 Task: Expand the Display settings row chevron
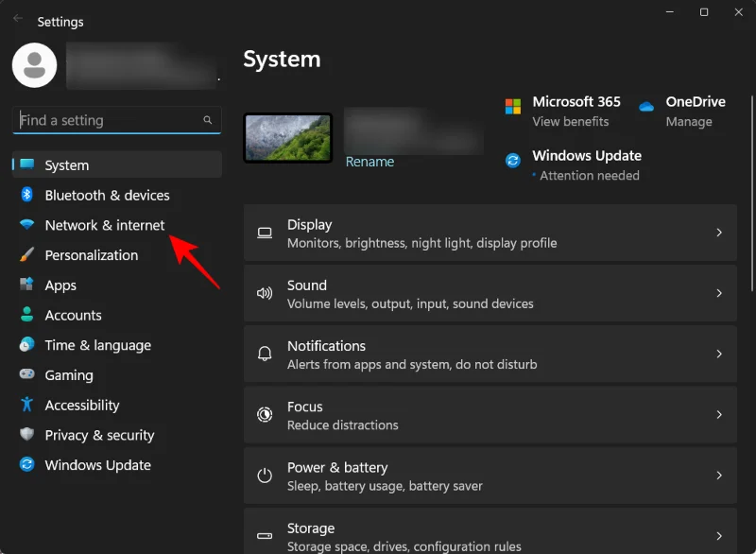click(x=721, y=233)
